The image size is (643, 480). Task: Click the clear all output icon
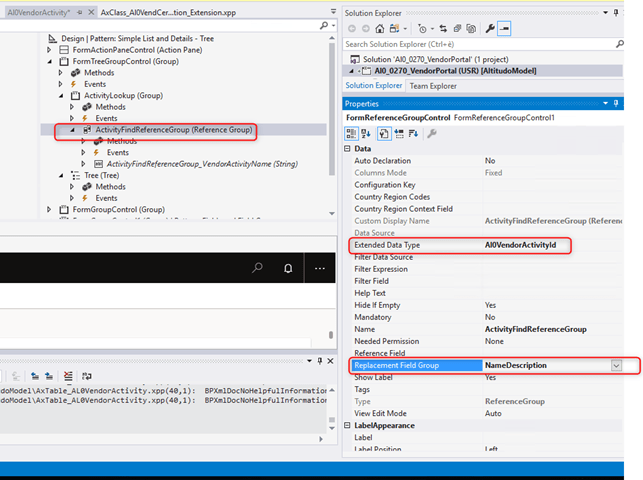67,375
